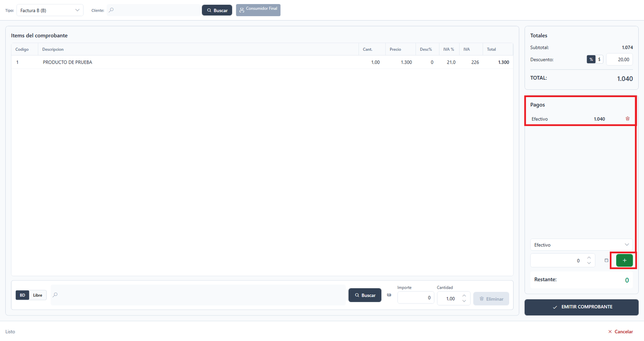This screenshot has height=341, width=644.
Task: Decrease payment amount with down arrow
Action: point(589,263)
